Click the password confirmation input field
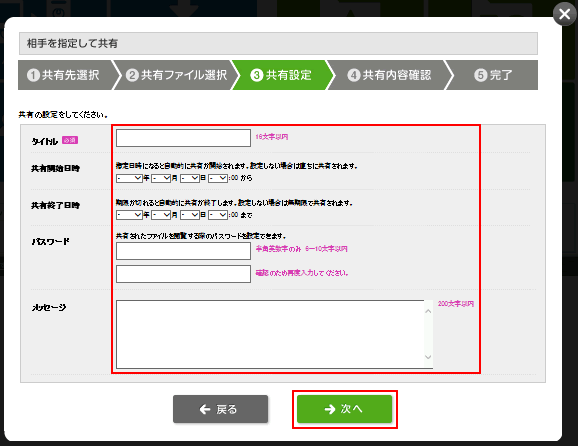578x446 pixels. [183, 274]
